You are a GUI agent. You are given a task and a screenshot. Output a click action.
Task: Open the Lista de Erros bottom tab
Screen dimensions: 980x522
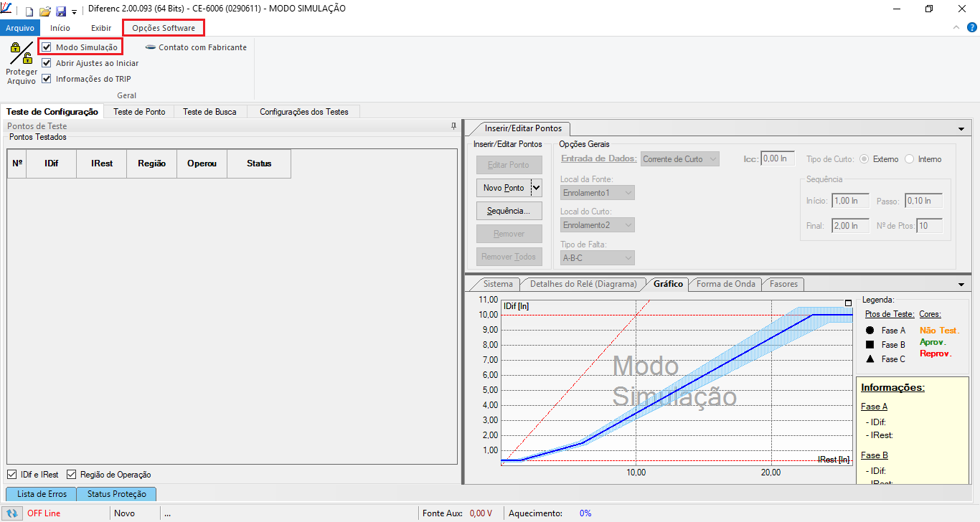click(42, 494)
